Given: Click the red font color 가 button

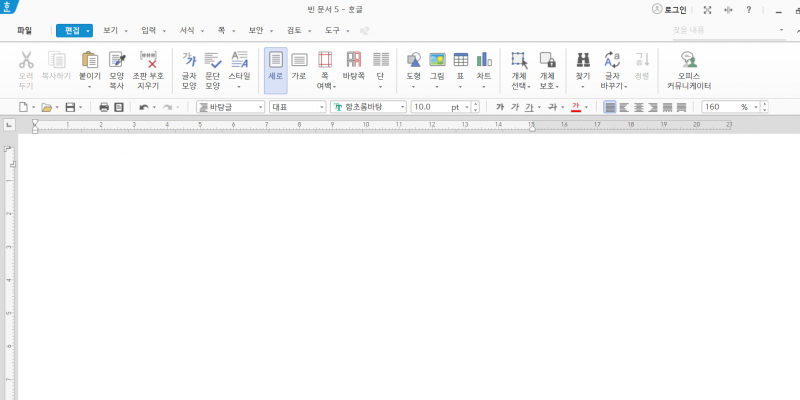Looking at the screenshot, I should coord(576,107).
